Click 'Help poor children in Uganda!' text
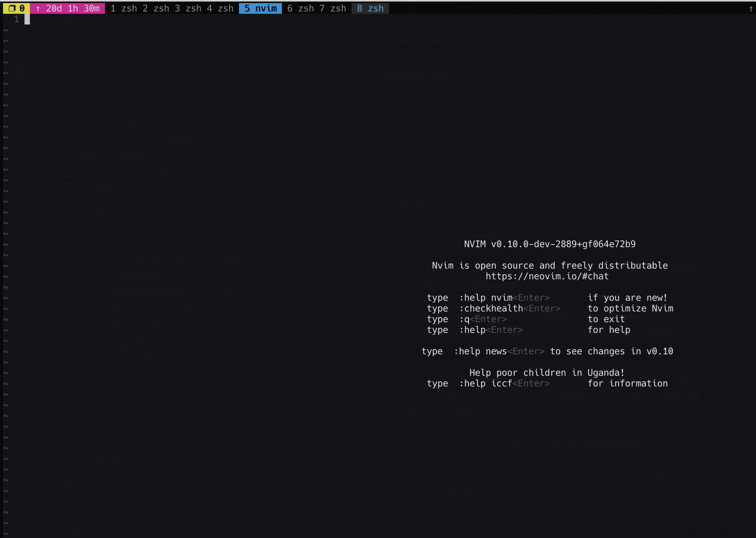756x538 pixels. point(547,373)
